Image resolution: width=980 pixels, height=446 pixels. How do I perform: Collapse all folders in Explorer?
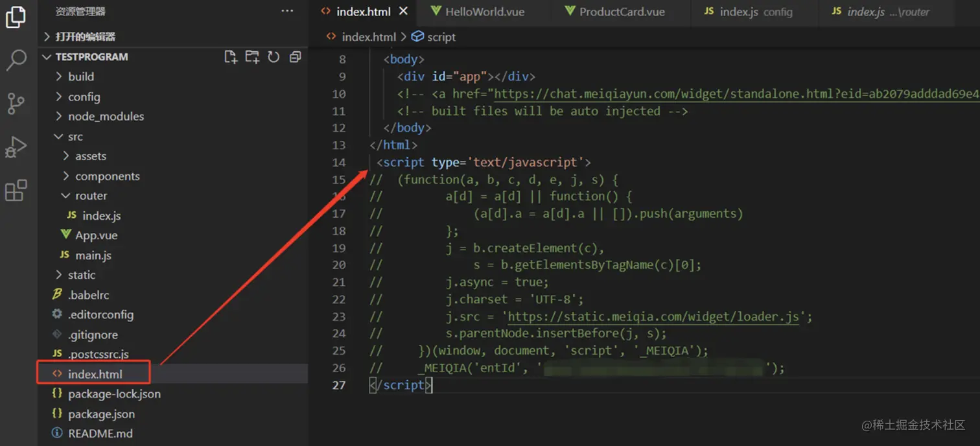click(x=295, y=57)
